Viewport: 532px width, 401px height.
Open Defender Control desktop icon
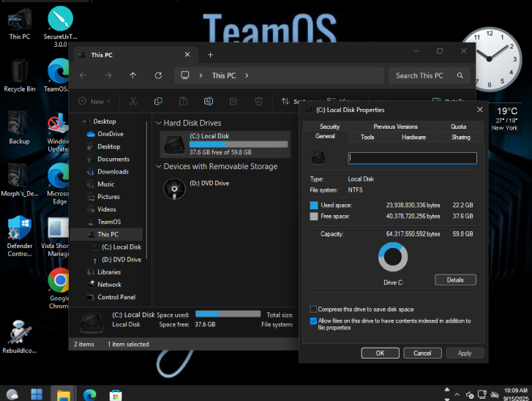click(19, 236)
